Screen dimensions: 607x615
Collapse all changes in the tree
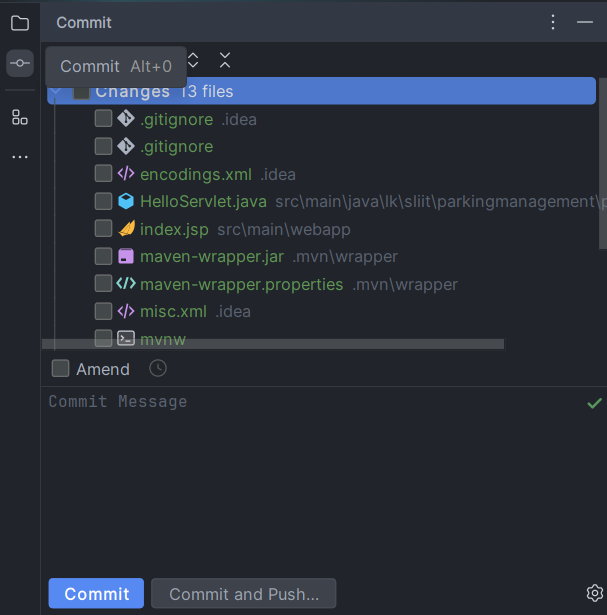(x=225, y=61)
